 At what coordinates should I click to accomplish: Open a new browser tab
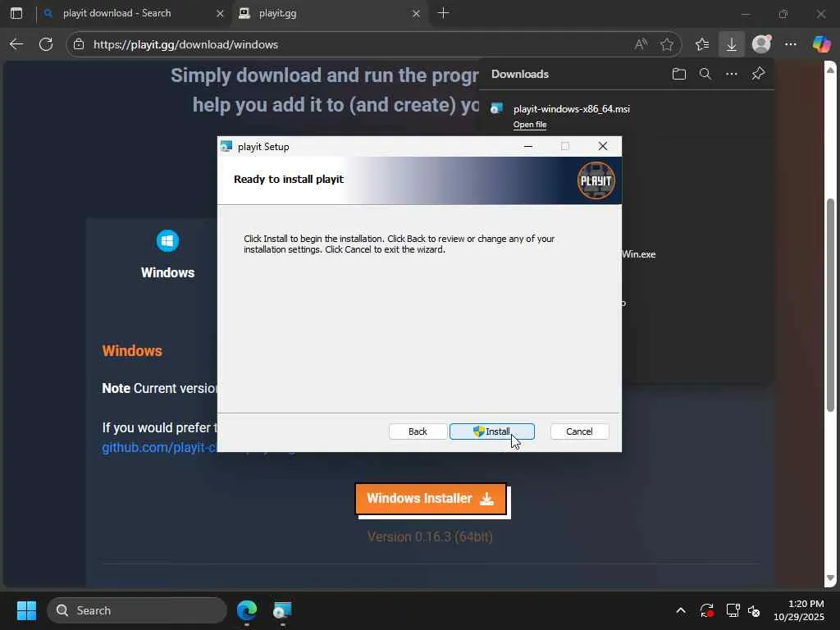coord(443,13)
